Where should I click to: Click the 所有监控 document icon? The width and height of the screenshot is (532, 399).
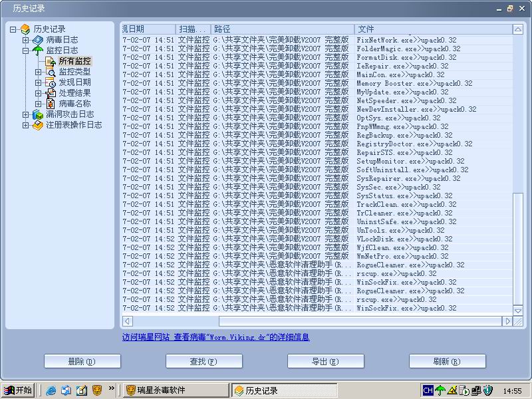tap(51, 61)
